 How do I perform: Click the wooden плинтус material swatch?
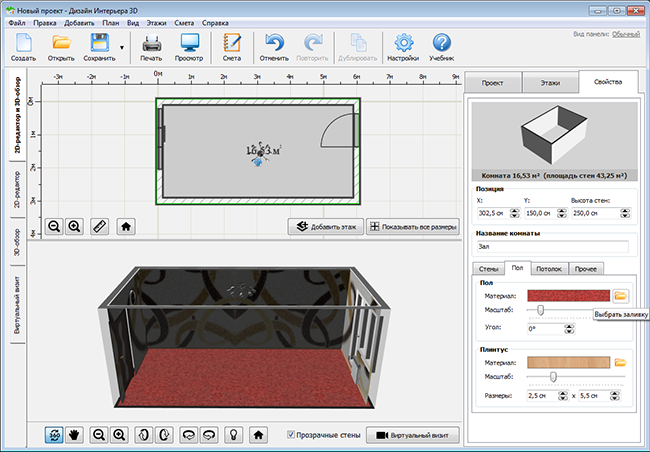pos(568,362)
